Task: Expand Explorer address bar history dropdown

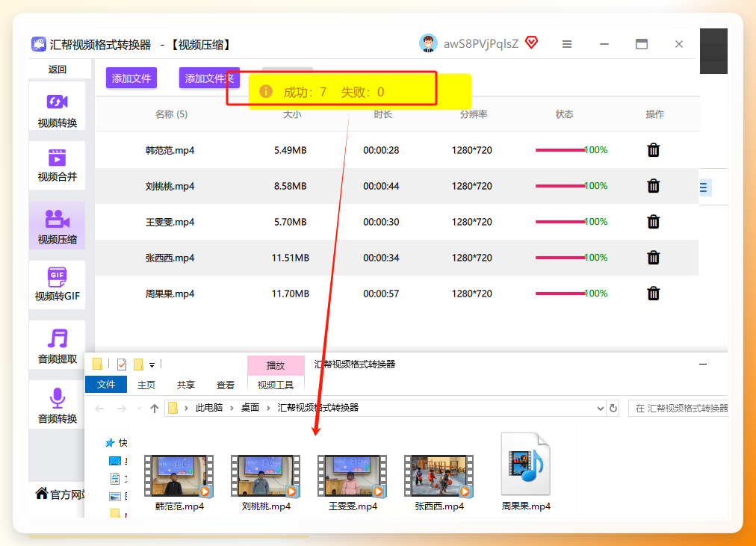Action: click(x=601, y=408)
